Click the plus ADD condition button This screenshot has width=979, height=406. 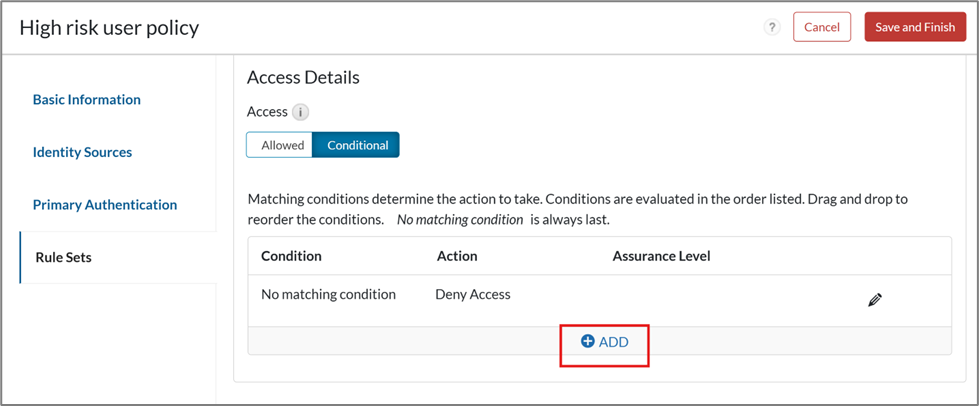(605, 342)
